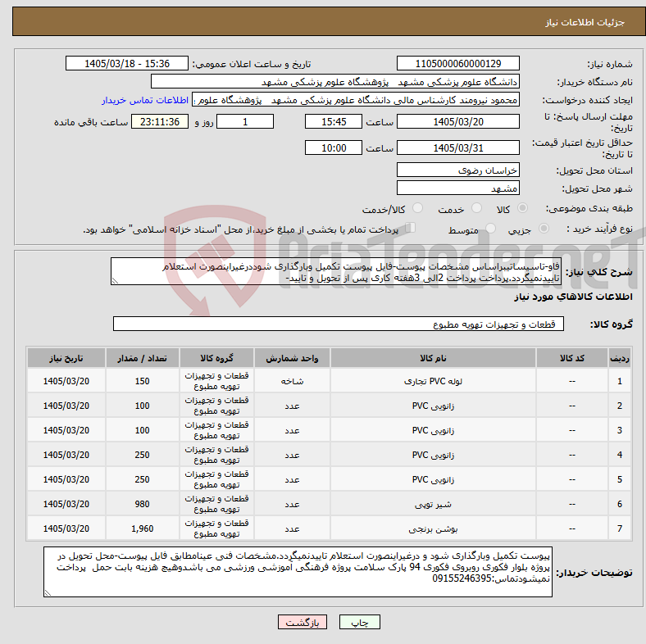This screenshot has height=644, width=646.
Task: Click the row number 4 cell
Action: [619, 455]
